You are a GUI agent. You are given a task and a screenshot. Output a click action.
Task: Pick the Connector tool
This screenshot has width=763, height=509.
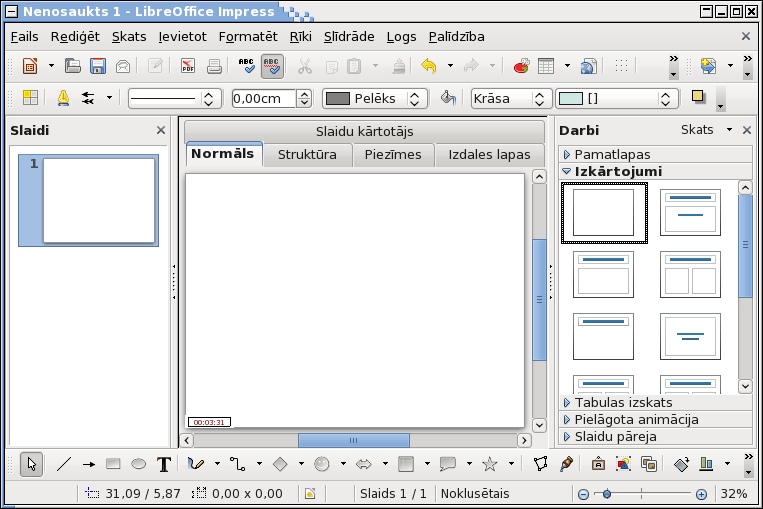point(237,465)
